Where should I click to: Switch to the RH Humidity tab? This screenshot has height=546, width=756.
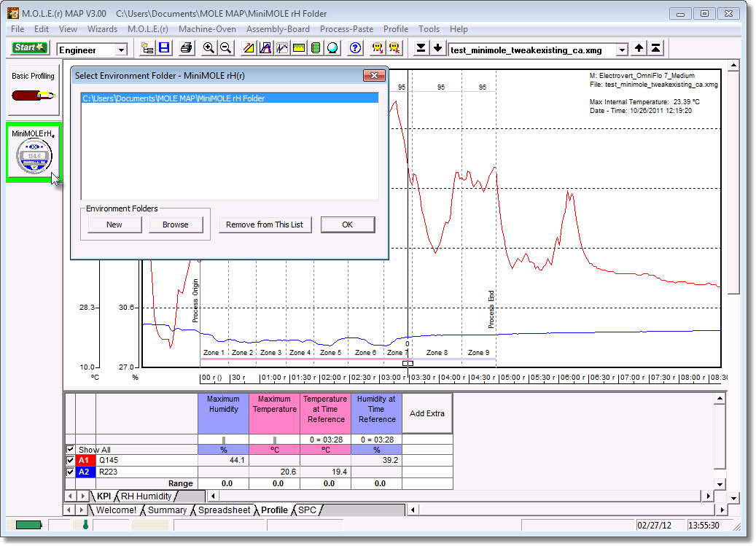146,496
